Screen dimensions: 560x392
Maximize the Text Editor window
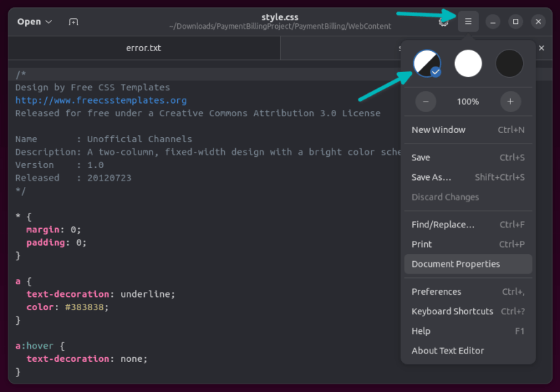click(x=516, y=22)
